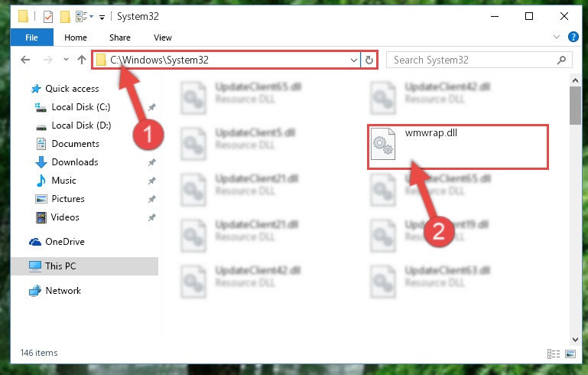Click the Up one level arrow

(81, 60)
